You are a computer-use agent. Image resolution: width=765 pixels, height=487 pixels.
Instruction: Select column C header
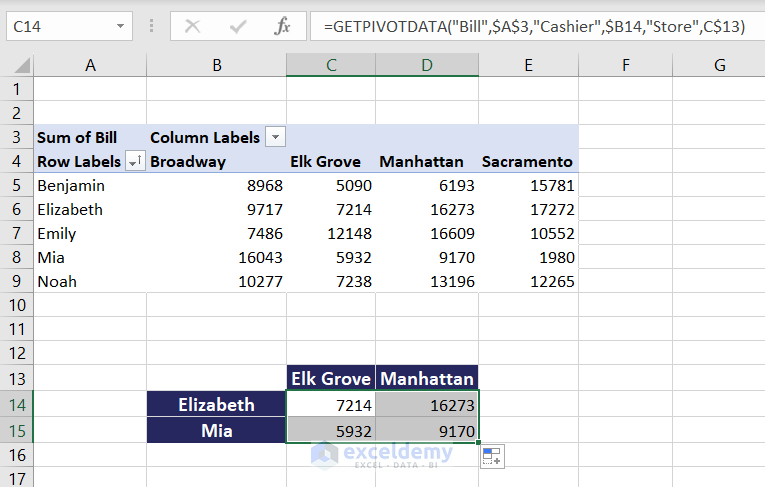coord(330,66)
